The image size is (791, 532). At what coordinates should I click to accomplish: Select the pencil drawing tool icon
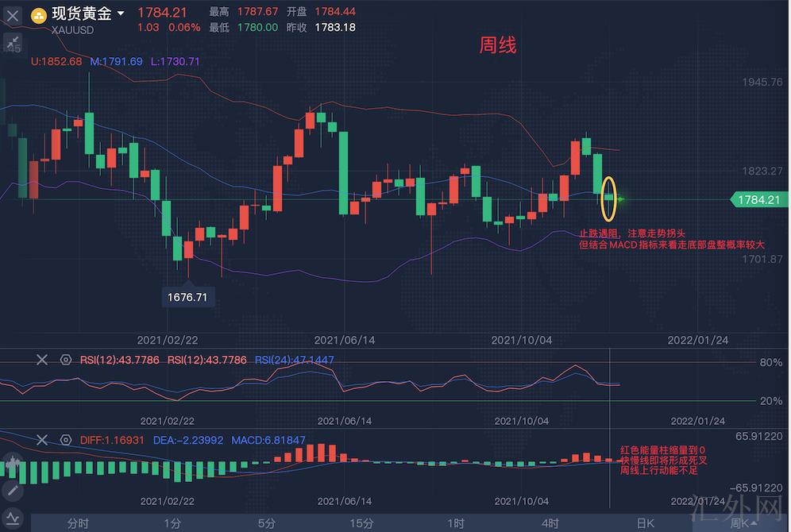[14, 489]
